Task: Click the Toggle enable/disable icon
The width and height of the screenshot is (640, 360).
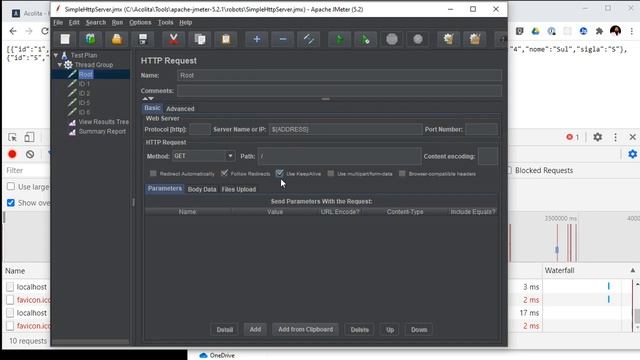Action: pyautogui.click(x=309, y=39)
